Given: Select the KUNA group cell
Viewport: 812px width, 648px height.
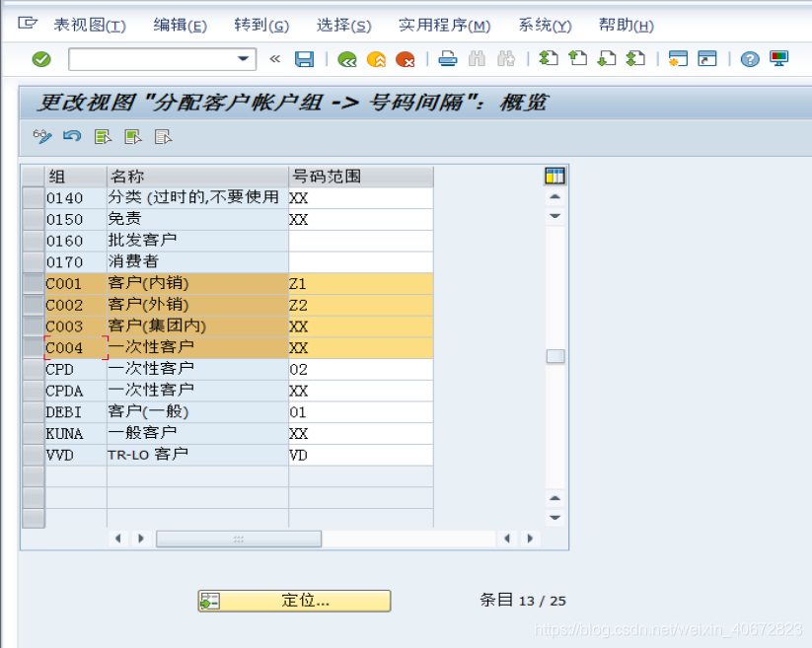Looking at the screenshot, I should click(76, 434).
